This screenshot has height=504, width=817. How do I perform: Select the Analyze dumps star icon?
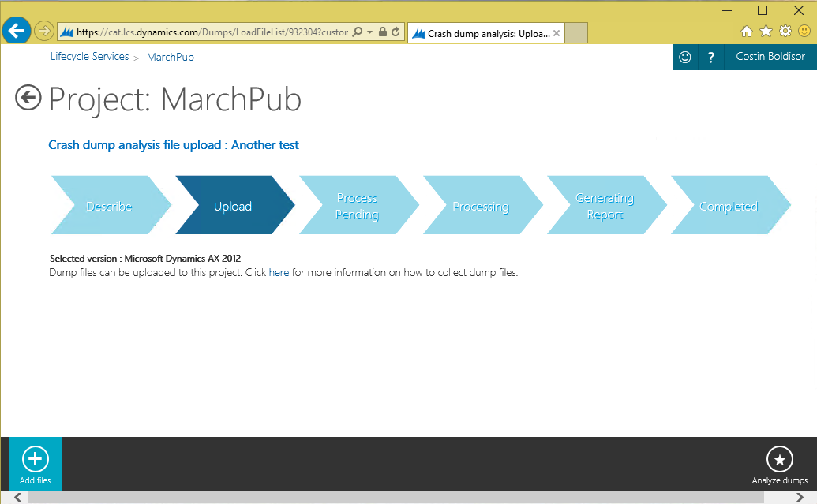pos(779,458)
